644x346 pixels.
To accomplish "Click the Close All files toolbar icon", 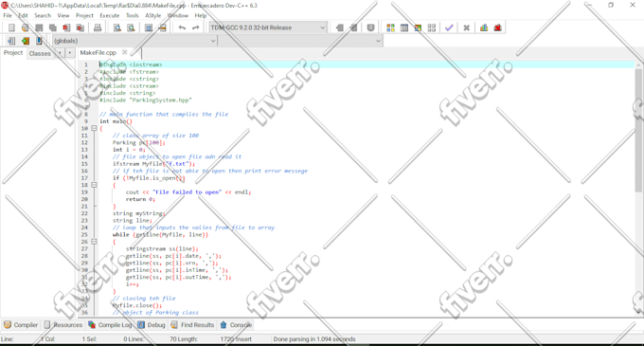I will pyautogui.click(x=80, y=27).
